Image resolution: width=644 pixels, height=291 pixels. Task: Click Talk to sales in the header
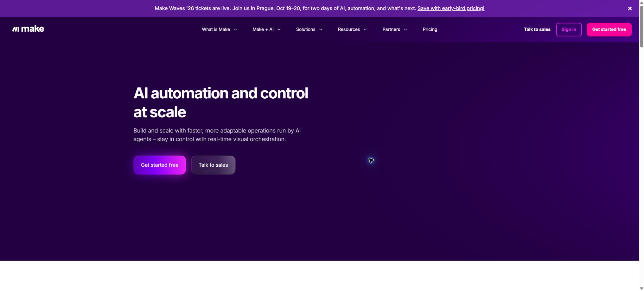[x=537, y=29]
